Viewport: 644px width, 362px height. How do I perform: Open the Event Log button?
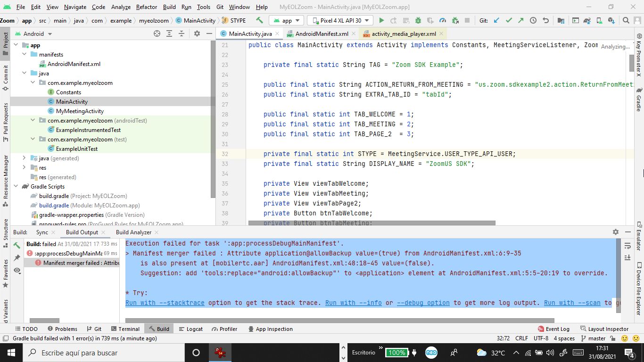coord(553,329)
